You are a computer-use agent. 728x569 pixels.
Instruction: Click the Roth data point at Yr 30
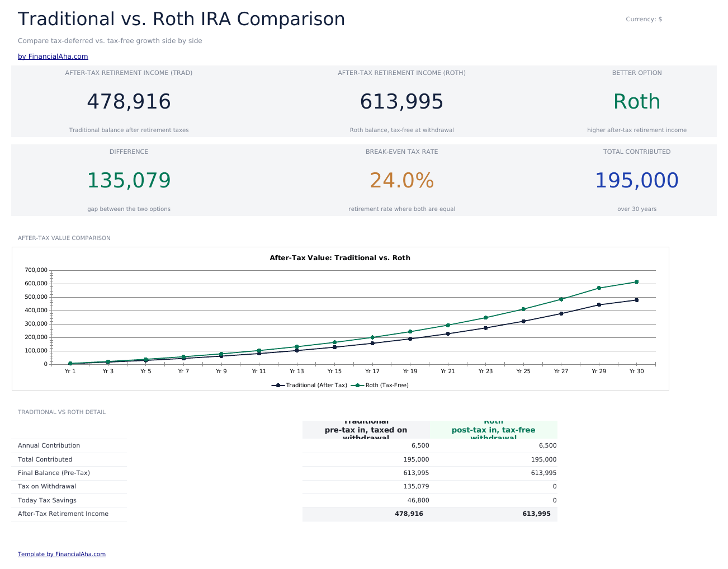[x=636, y=282]
